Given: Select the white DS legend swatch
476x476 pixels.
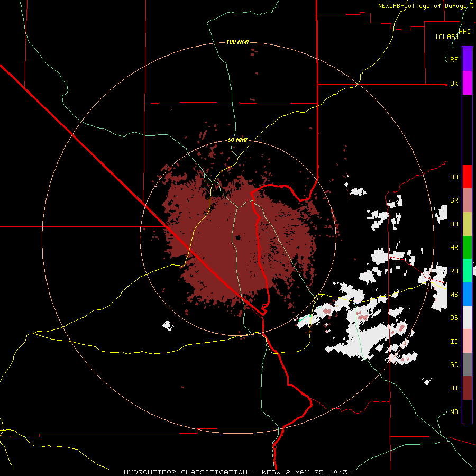Looking at the screenshot, I should click(x=467, y=317).
